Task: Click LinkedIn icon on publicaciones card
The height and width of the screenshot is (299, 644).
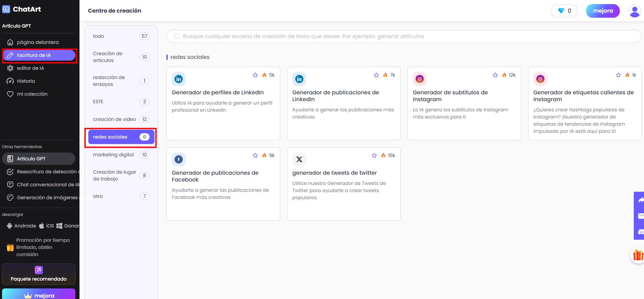Action: (299, 79)
